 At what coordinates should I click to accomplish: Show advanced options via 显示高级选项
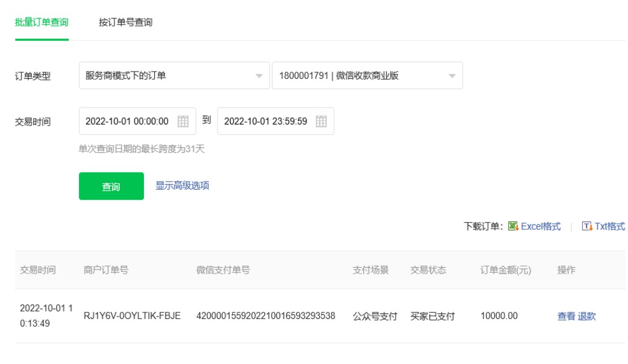pyautogui.click(x=182, y=186)
